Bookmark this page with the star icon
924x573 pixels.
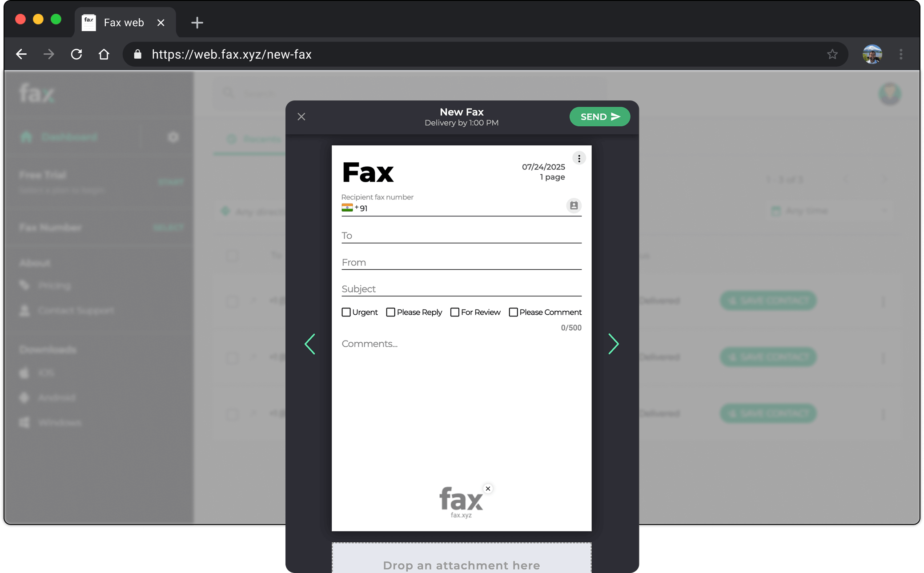(832, 54)
